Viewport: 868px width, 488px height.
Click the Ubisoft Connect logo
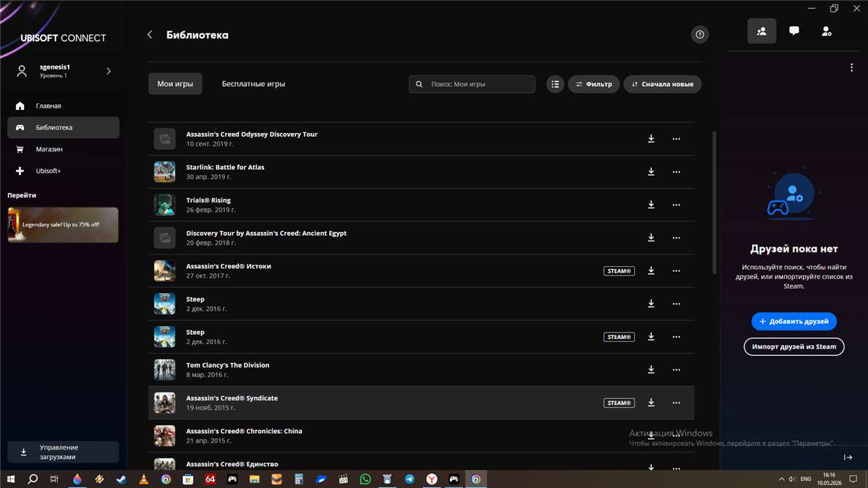click(63, 38)
